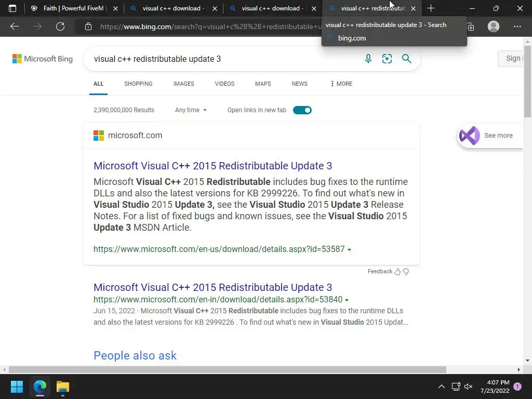Select the SHOPPING results tab
532x399 pixels.
pyautogui.click(x=138, y=84)
